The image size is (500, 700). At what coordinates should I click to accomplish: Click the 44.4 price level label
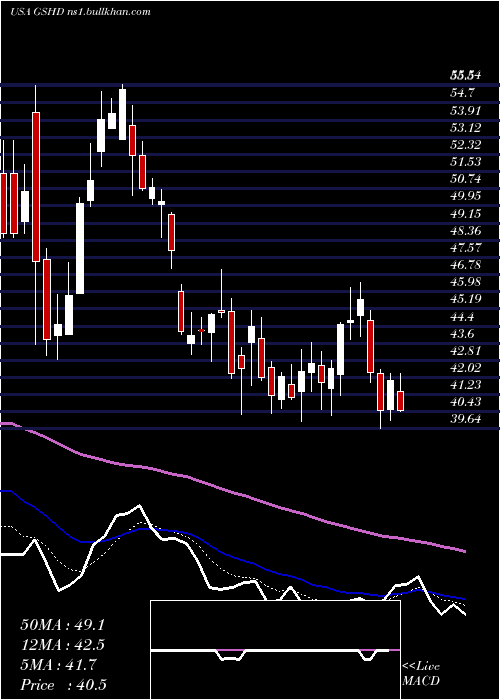462,317
